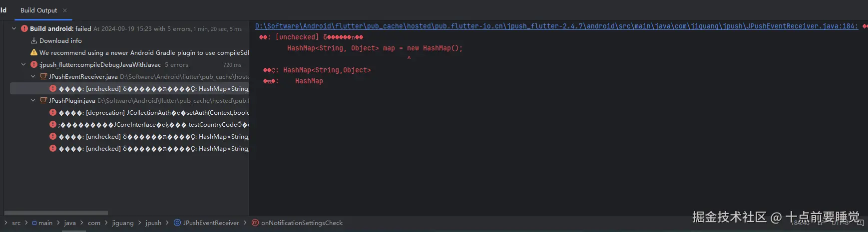This screenshot has height=232, width=868.
Task: Click the yellow warning icon for Gradle plugin
Action: click(34, 53)
